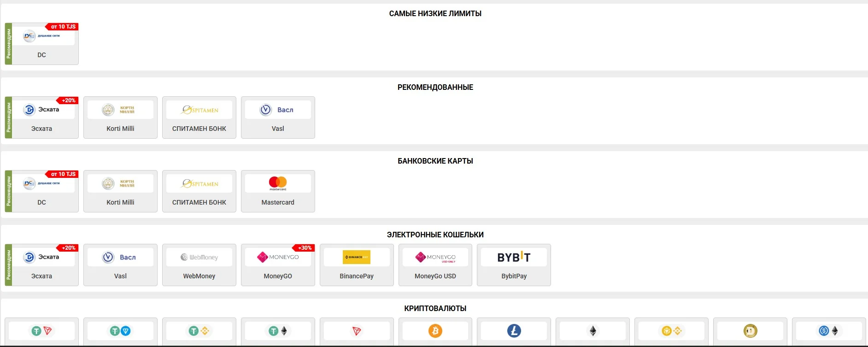Choose the standalone Ethereum cryptocurrency card
Viewport: 868px width, 347px height.
pos(592,331)
